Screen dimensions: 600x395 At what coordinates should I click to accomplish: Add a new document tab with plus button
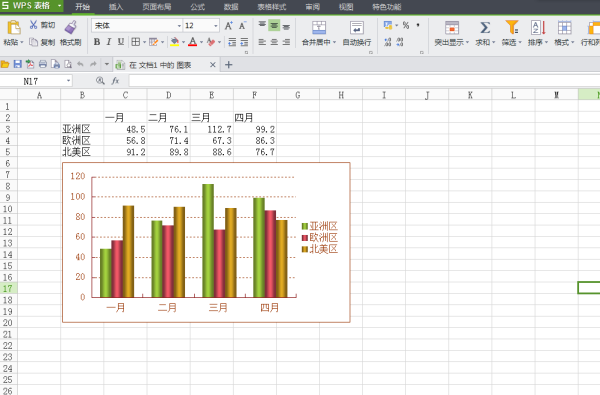[228, 65]
